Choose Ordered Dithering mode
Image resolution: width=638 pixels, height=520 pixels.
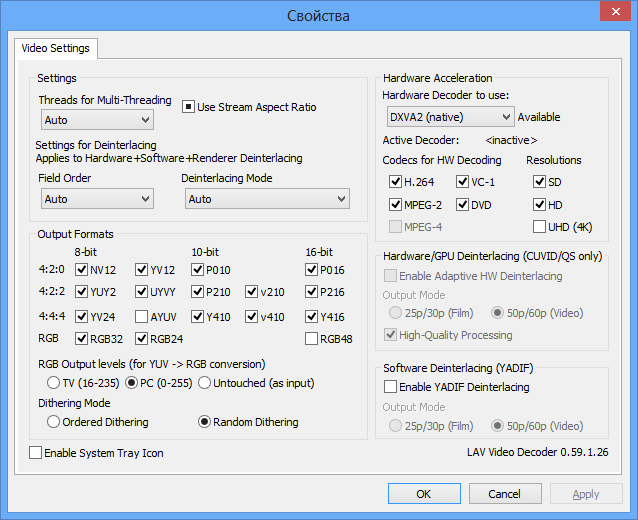pyautogui.click(x=54, y=422)
